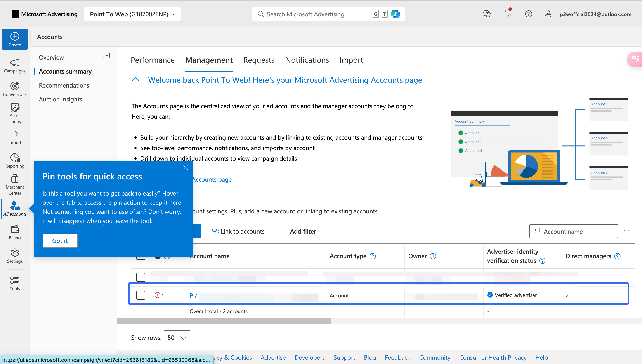Click direct managers count 2
642x364 pixels.
[567, 295]
